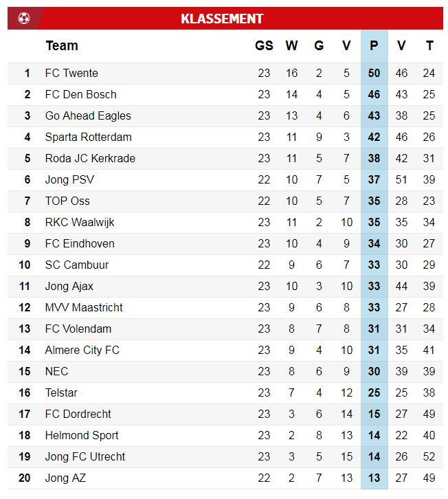Click the KLASSEMENT header title

click(x=222, y=19)
